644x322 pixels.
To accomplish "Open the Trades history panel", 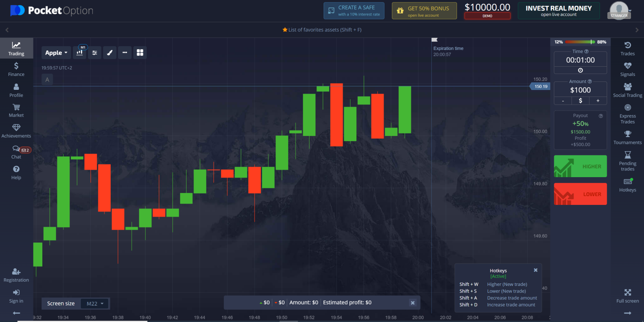I will (x=627, y=48).
